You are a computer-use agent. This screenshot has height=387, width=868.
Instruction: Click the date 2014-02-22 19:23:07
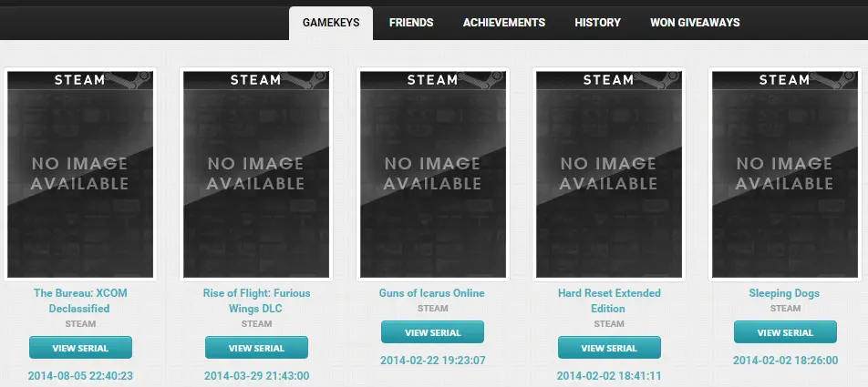432,361
